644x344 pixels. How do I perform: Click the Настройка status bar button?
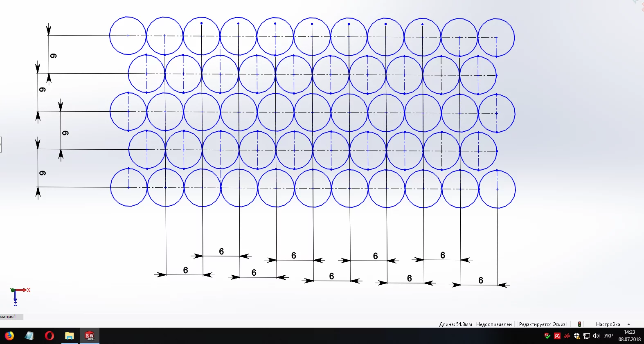pos(608,324)
